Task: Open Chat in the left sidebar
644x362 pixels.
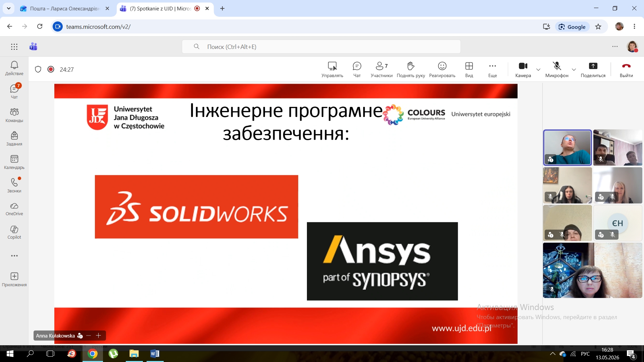Action: [x=14, y=91]
